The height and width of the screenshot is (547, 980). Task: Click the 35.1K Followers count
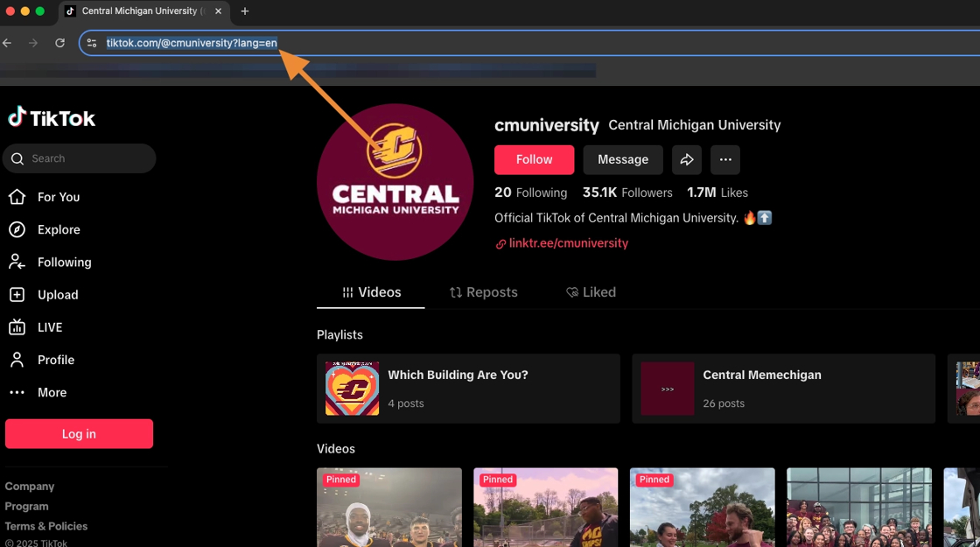pos(627,193)
